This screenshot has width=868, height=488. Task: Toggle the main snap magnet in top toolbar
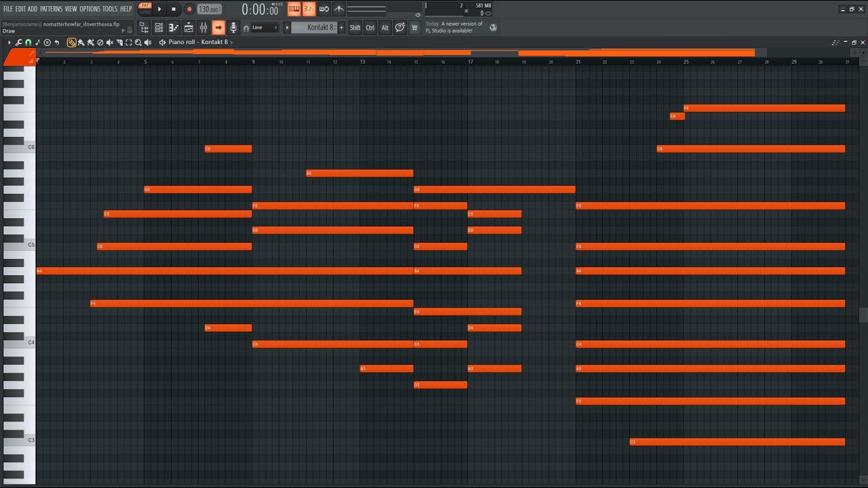(245, 28)
